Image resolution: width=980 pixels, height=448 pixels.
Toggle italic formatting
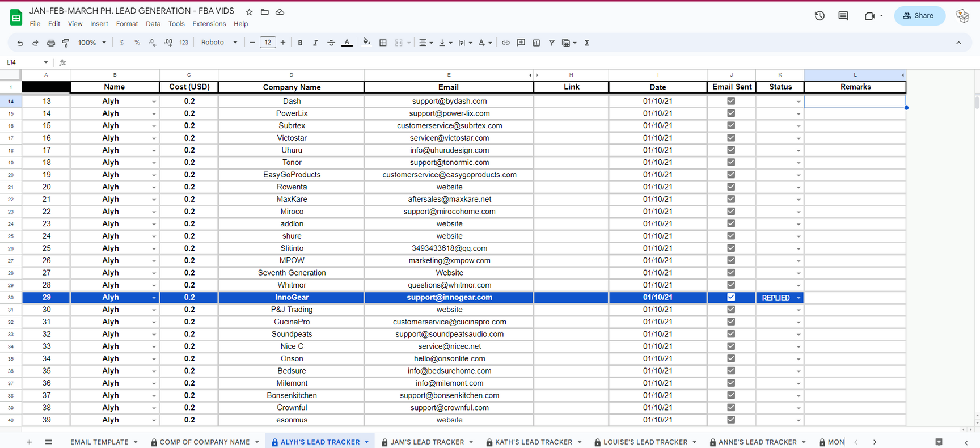coord(315,43)
